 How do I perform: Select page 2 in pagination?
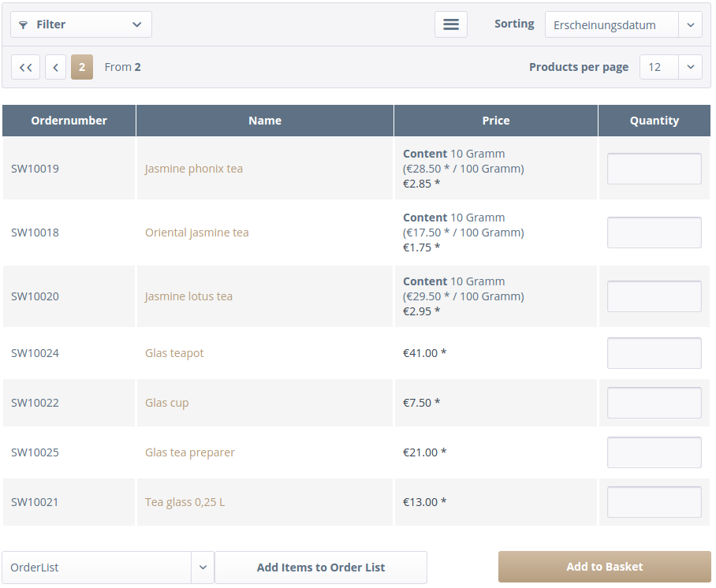pos(81,67)
